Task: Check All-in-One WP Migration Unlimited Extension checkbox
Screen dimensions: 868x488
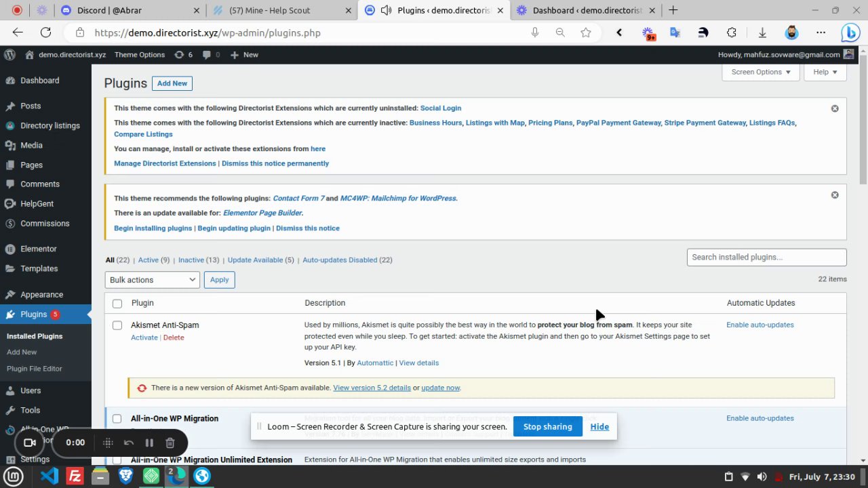Action: point(117,460)
